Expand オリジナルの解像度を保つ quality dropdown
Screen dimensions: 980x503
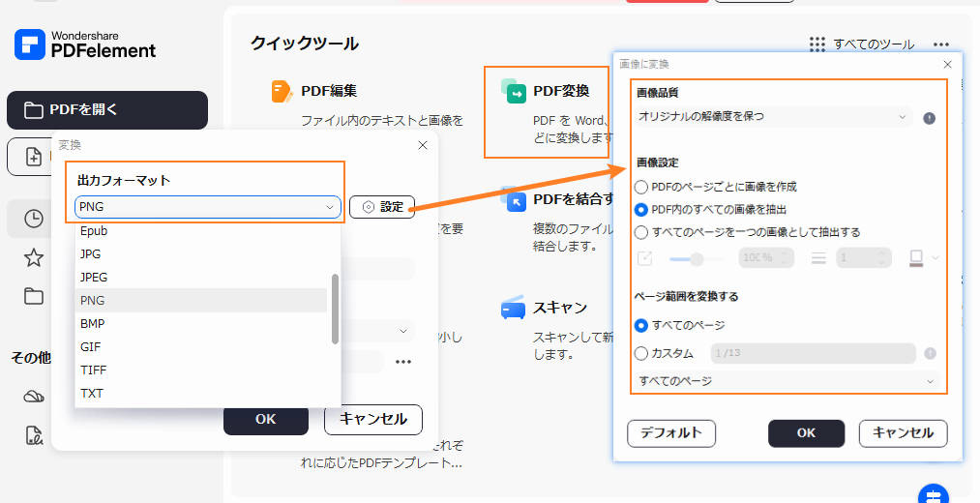tap(774, 117)
